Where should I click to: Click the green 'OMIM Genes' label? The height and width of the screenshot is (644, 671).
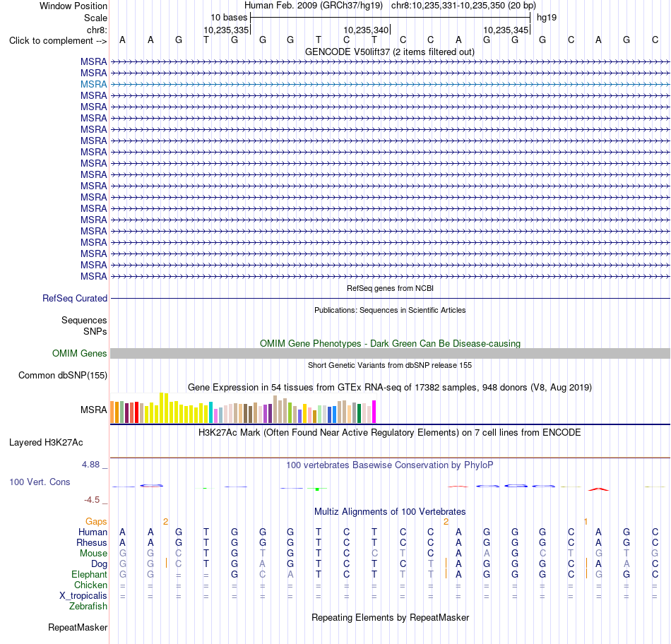click(79, 354)
